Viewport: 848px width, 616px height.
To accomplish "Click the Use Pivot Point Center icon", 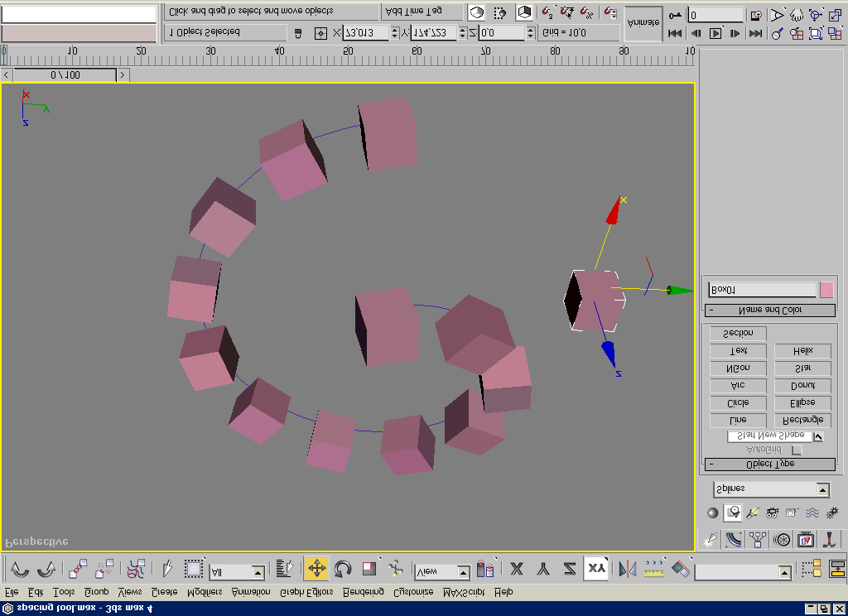I will (485, 570).
